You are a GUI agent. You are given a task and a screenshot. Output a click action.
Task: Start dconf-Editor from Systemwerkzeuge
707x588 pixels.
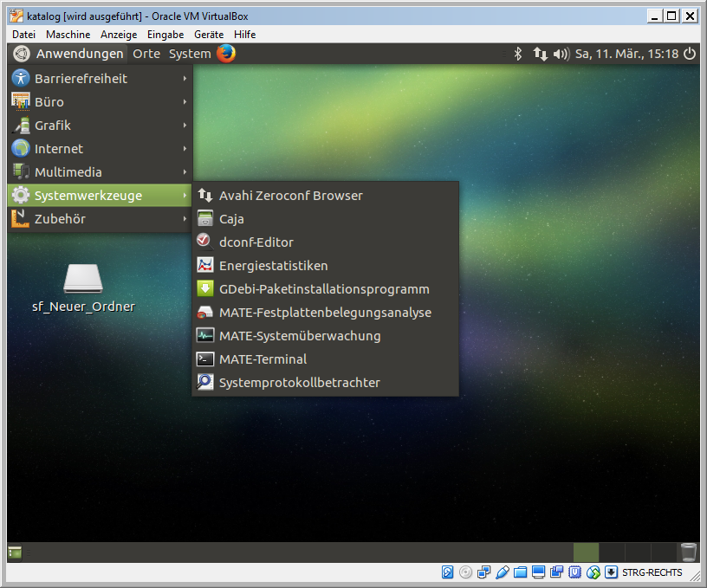click(256, 242)
